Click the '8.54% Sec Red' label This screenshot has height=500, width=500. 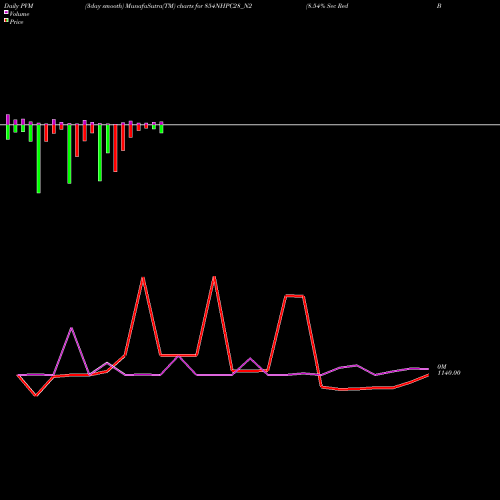point(327,6)
